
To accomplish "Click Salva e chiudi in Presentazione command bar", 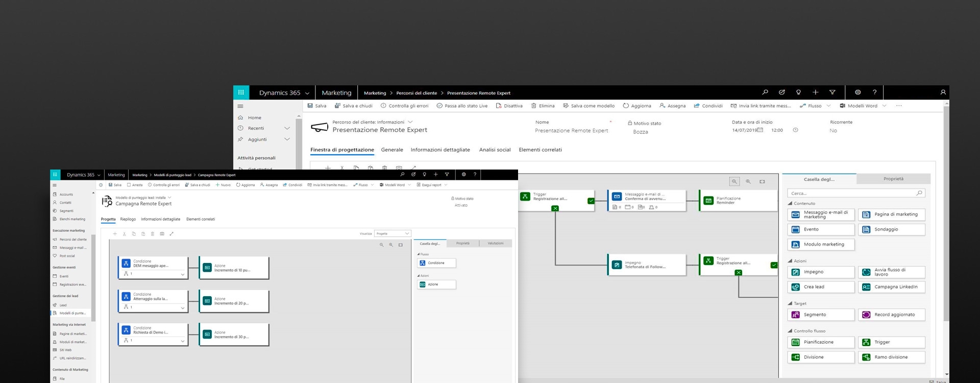I will pos(353,106).
